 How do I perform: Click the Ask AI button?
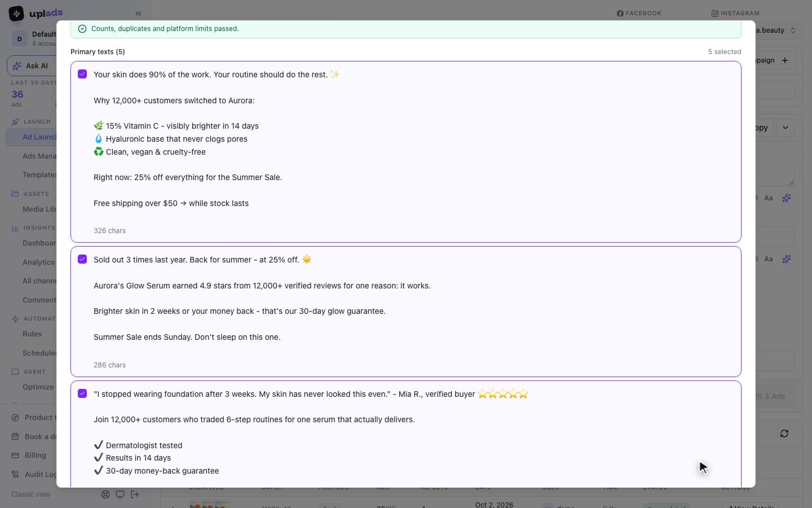[32, 66]
